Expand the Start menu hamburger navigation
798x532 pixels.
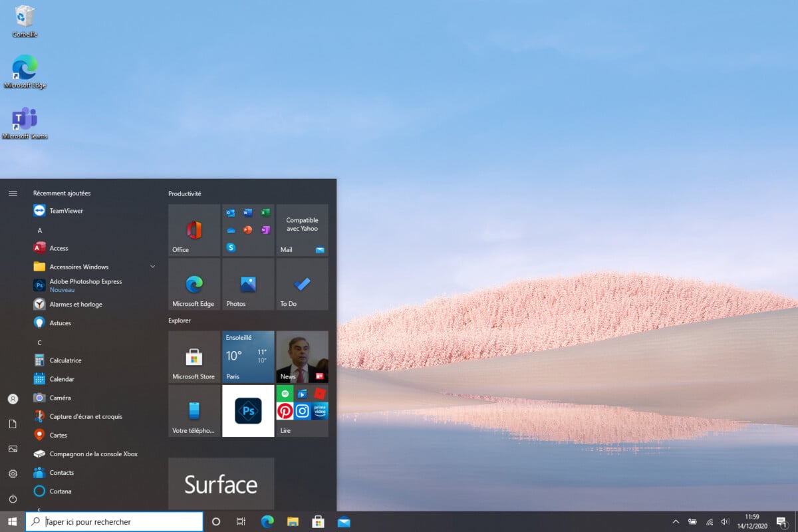[13, 194]
